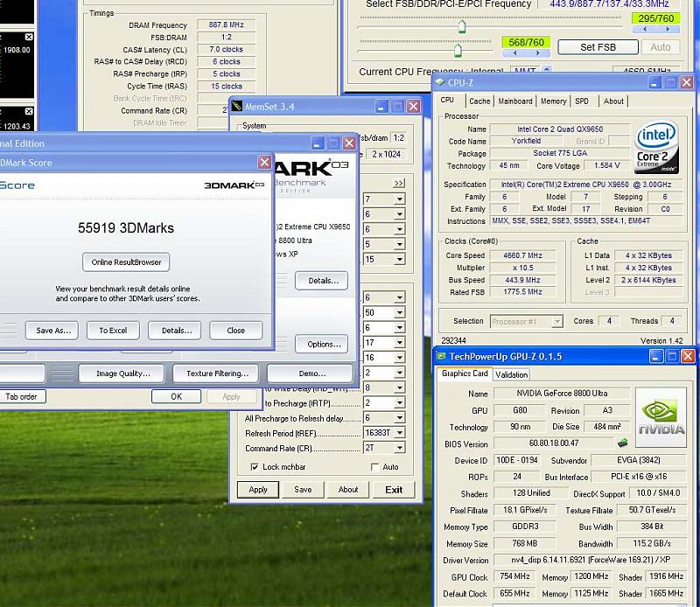This screenshot has height=607, width=700.
Task: Click the 55919 3DMarks score text
Action: (126, 227)
